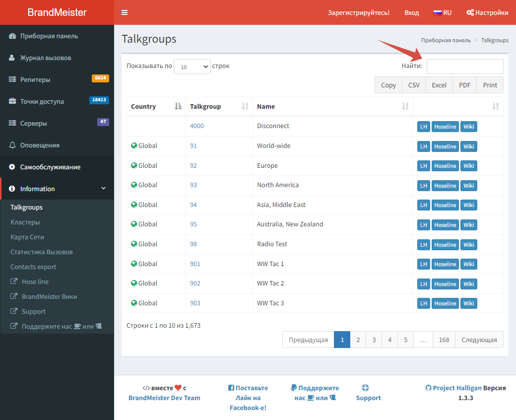Click the external link icon beside Support in sidebar
Image resolution: width=516 pixels, height=420 pixels.
pos(14,311)
